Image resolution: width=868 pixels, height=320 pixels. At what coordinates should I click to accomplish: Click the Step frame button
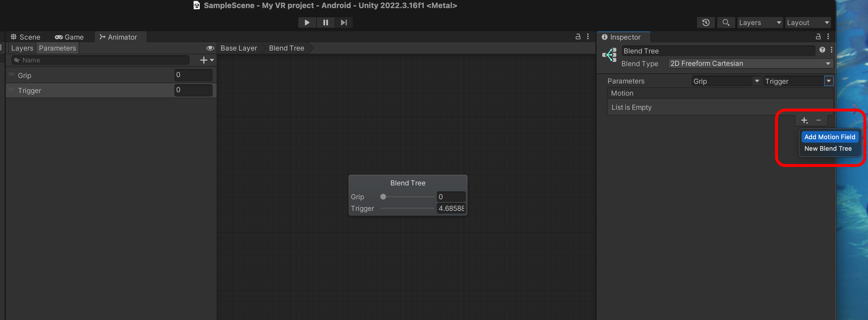[x=343, y=23]
